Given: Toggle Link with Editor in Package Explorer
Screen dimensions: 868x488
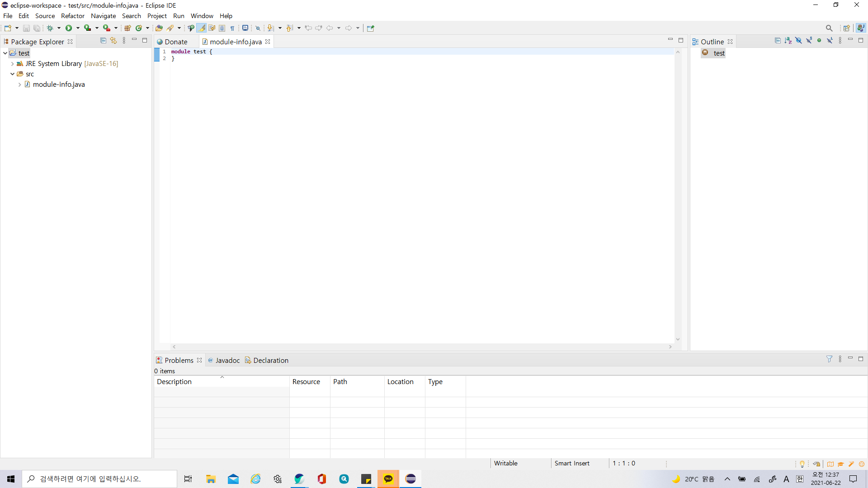Looking at the screenshot, I should (113, 41).
